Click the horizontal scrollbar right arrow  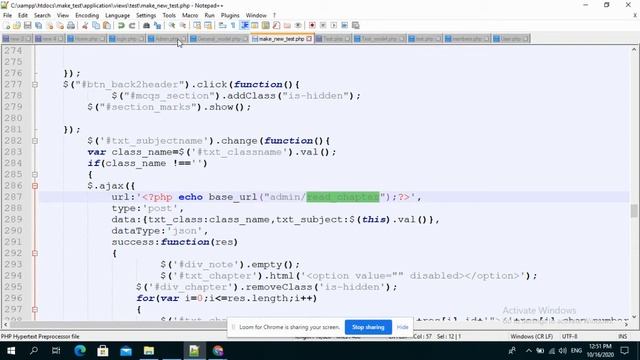627,324
